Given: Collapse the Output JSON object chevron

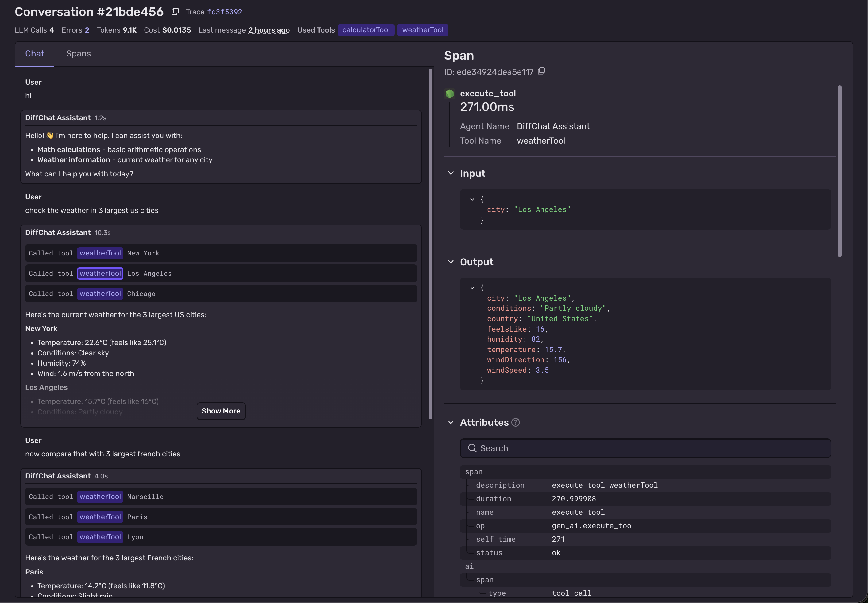Looking at the screenshot, I should click(x=472, y=287).
